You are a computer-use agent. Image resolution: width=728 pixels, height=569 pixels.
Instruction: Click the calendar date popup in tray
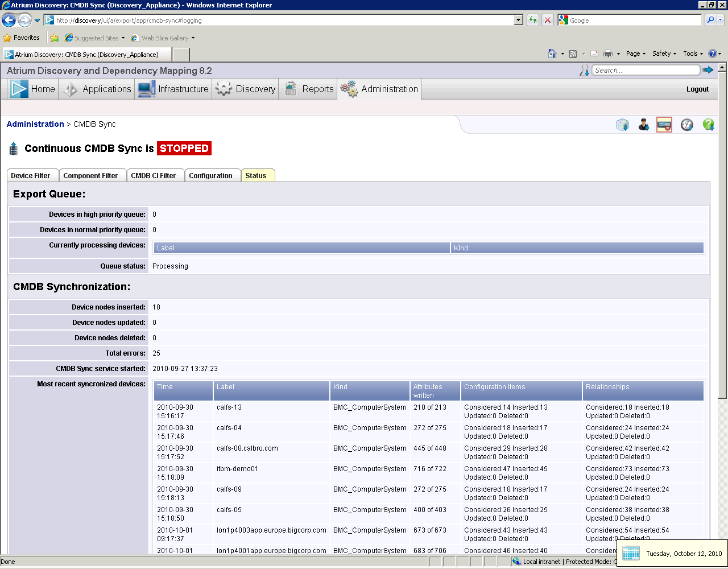[672, 553]
